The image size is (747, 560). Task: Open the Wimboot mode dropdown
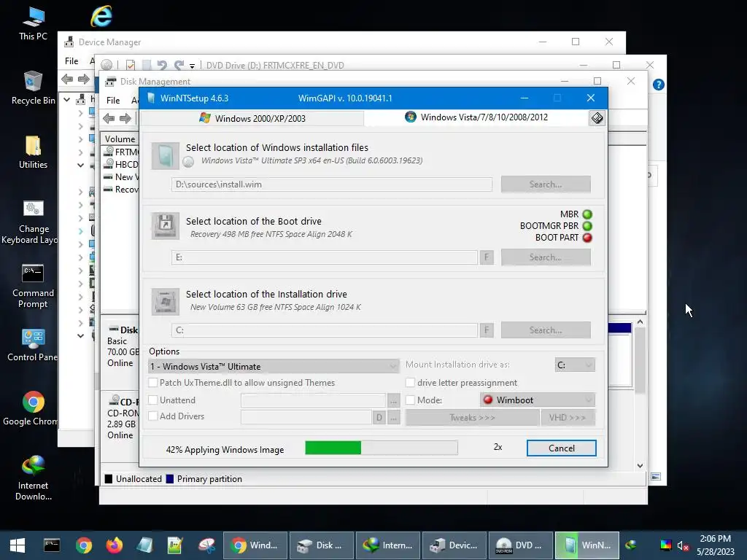point(538,400)
